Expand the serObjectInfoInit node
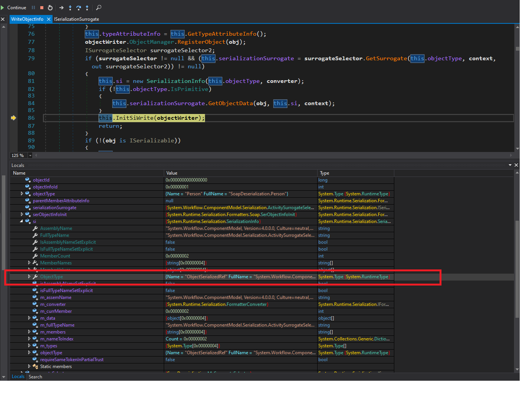The height and width of the screenshot is (393, 532). point(22,215)
